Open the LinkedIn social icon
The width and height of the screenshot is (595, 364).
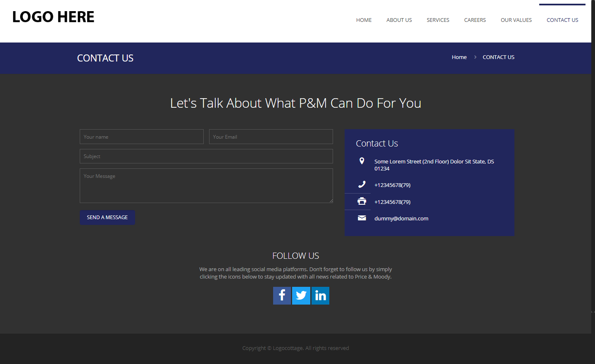pyautogui.click(x=320, y=295)
